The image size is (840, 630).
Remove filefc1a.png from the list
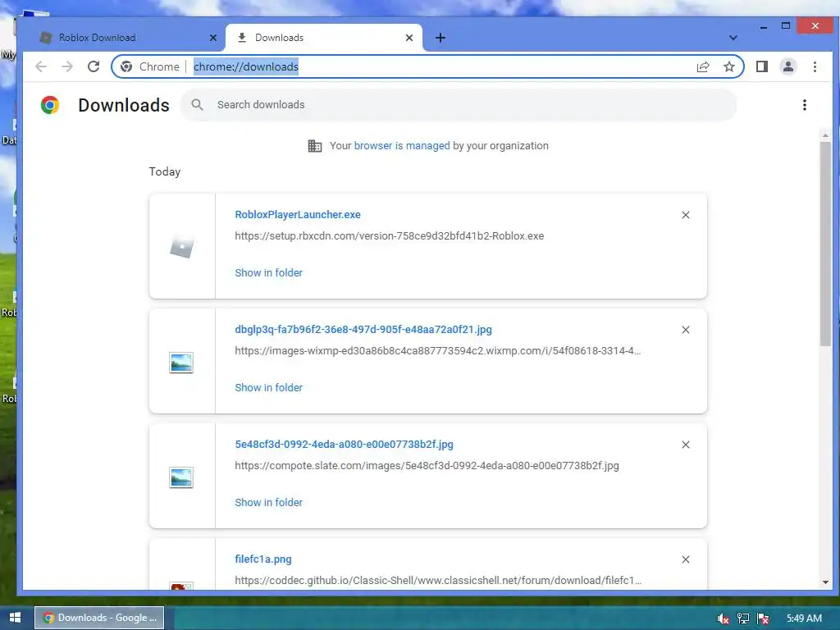(685, 559)
